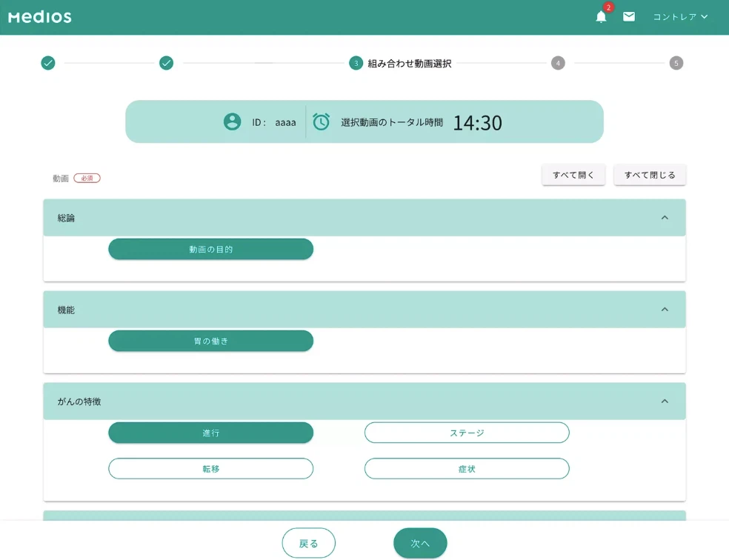Open the mail envelope icon
The width and height of the screenshot is (729, 560).
click(x=628, y=17)
